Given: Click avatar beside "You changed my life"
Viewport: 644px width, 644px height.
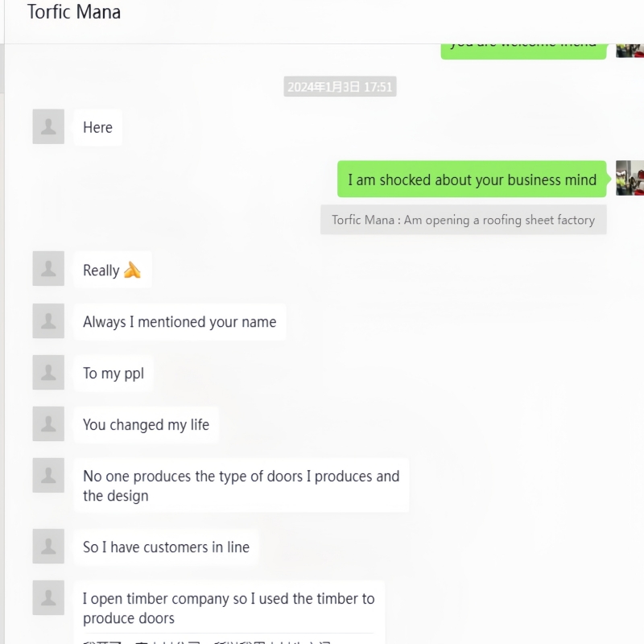Looking at the screenshot, I should click(x=48, y=424).
